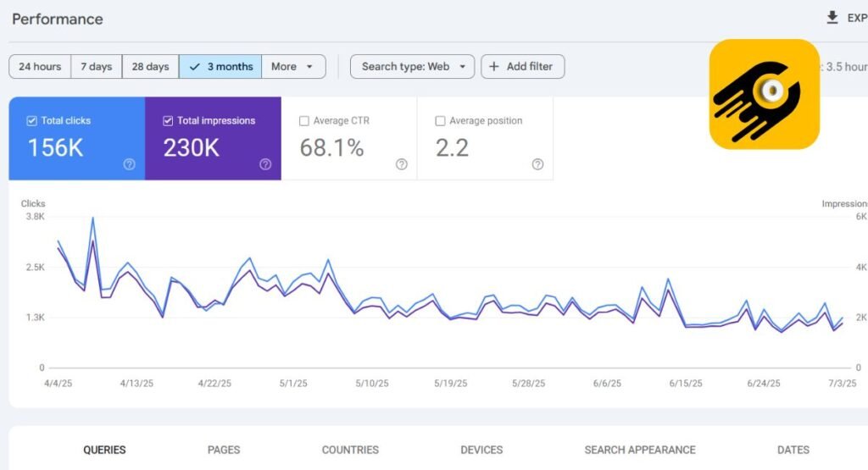Click the yellow rocket logo icon

[x=764, y=94]
